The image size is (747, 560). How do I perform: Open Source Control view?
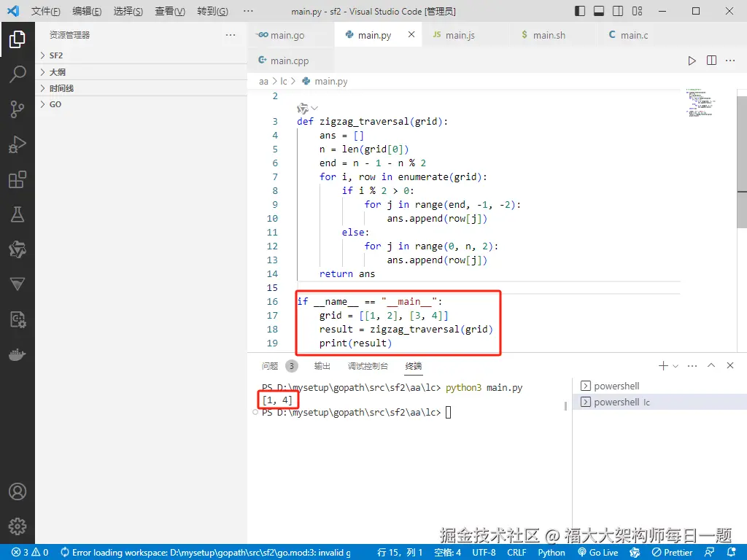click(x=18, y=109)
